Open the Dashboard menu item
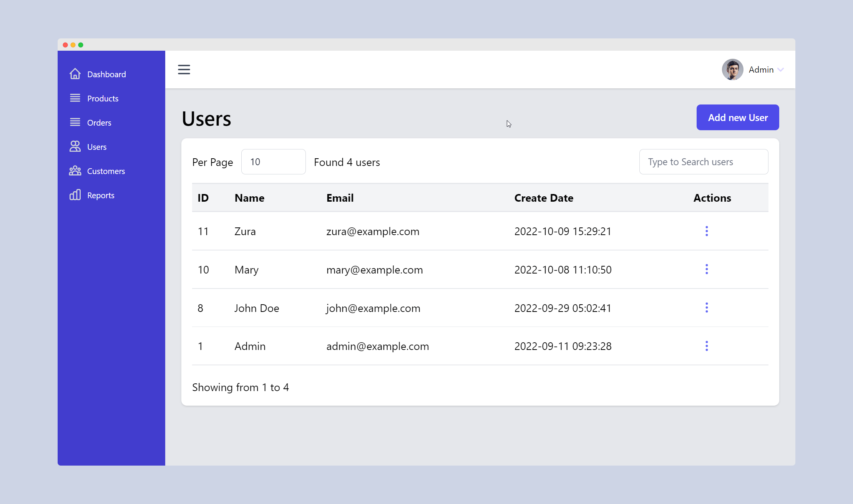The width and height of the screenshot is (853, 504). [111, 74]
